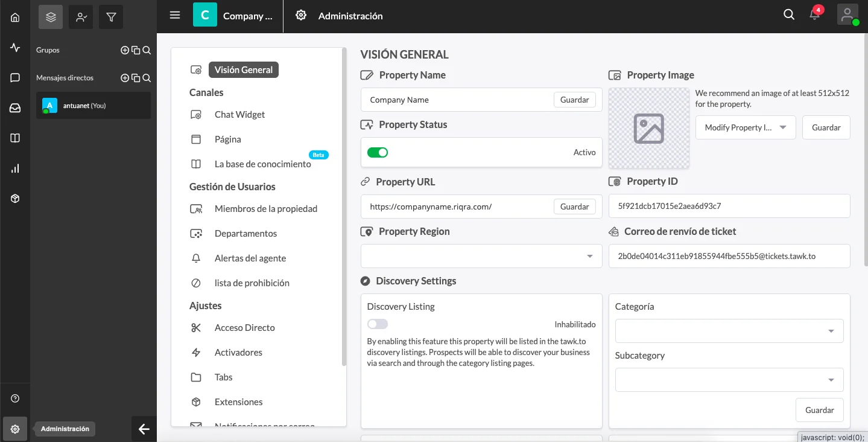Open the Categoría dropdown
The height and width of the screenshot is (442, 868).
point(729,331)
